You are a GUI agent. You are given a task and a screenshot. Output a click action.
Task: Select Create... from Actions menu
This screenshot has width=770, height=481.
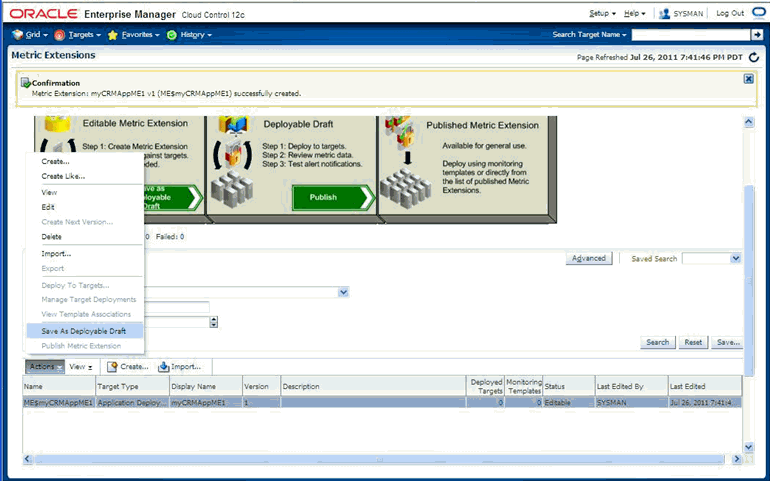[x=55, y=161]
